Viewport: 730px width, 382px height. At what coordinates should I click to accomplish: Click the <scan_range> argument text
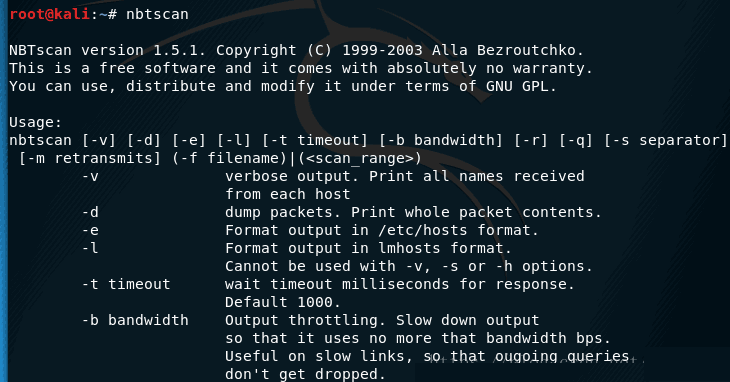coord(360,158)
